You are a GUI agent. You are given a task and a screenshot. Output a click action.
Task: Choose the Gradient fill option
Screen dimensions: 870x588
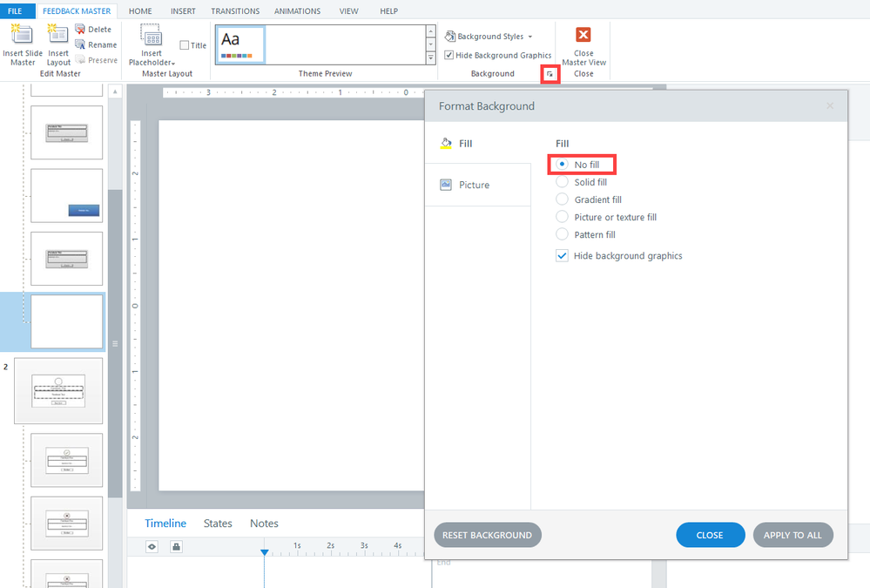click(562, 199)
